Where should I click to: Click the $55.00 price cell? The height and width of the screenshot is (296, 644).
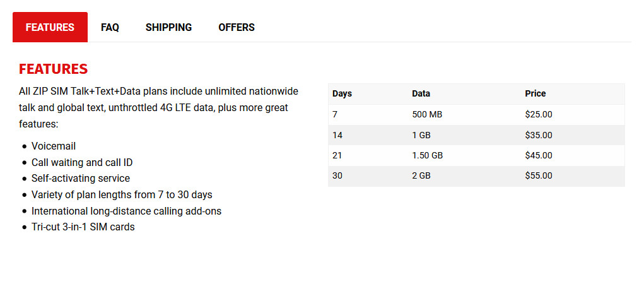[x=539, y=176]
